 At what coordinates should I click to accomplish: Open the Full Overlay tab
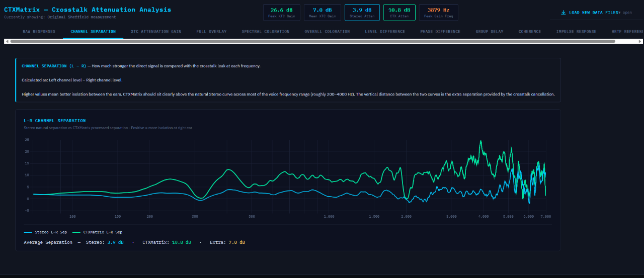tap(211, 32)
